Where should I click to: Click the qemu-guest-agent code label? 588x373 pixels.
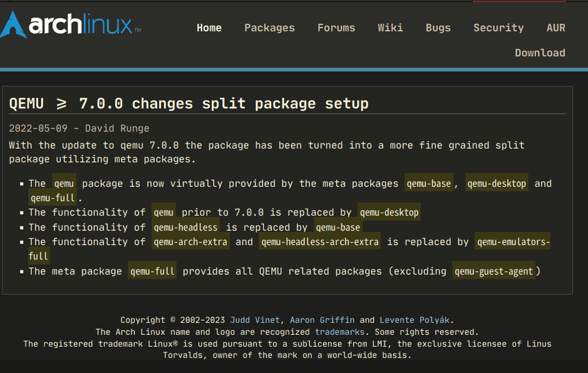click(x=493, y=271)
